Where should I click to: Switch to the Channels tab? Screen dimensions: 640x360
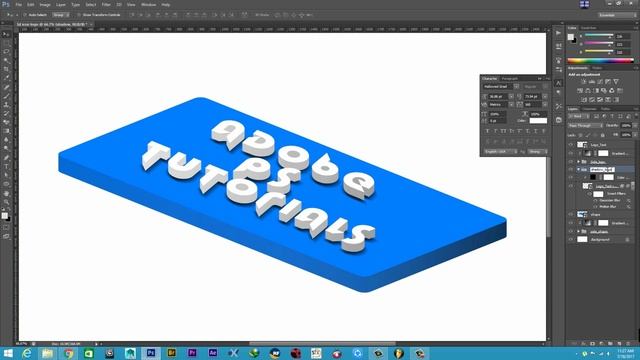(589, 109)
